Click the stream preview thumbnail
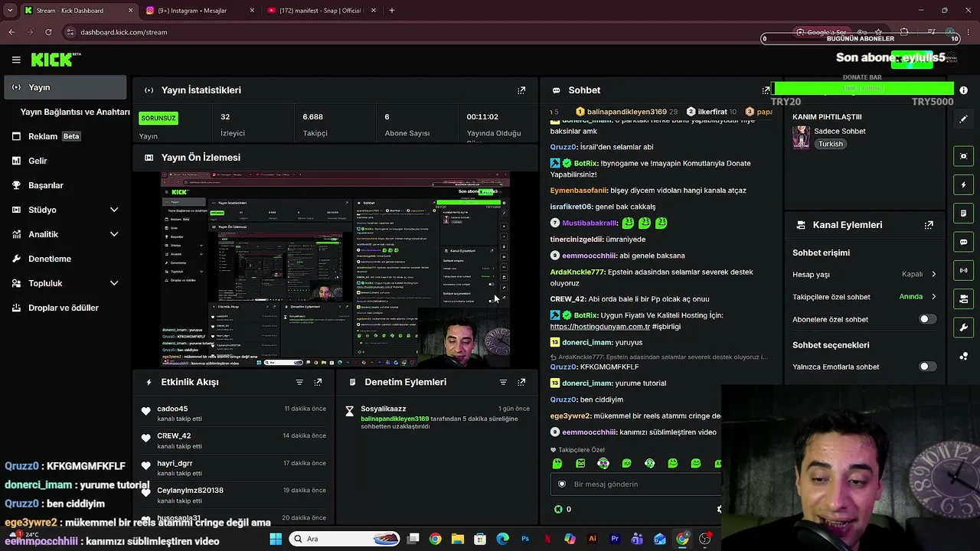Image resolution: width=980 pixels, height=551 pixels. pos(335,269)
